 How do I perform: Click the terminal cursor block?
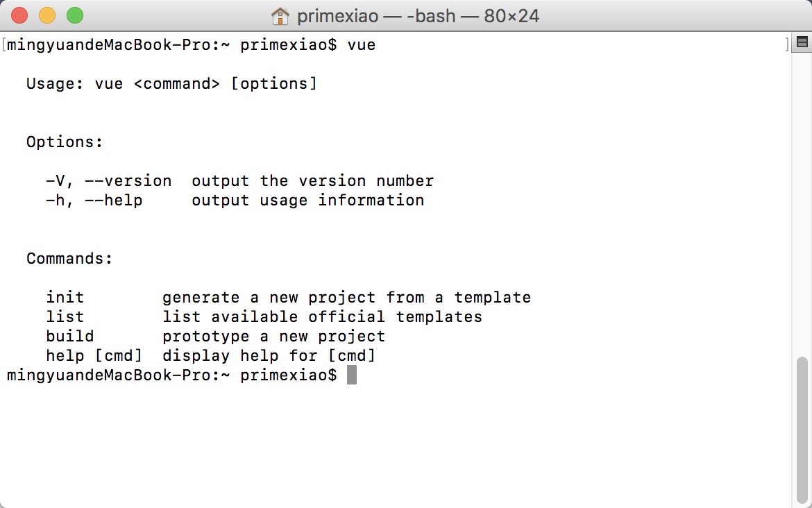(352, 375)
